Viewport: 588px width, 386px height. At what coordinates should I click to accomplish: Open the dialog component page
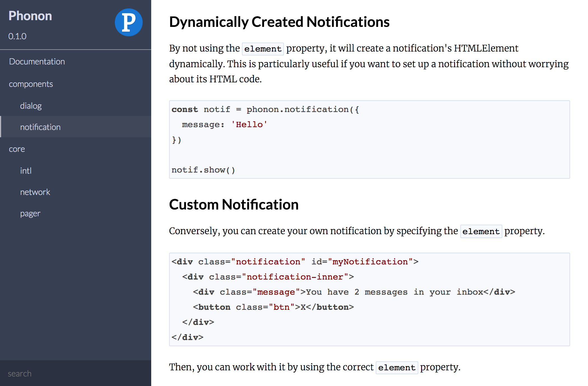point(31,106)
